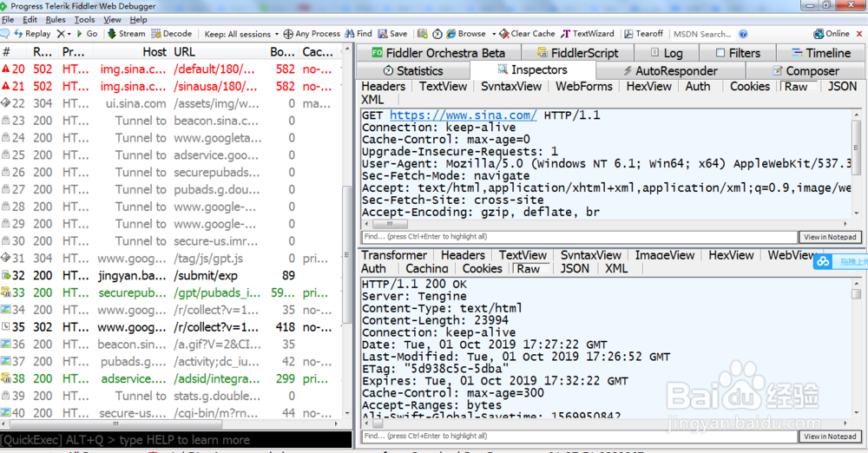868x453 pixels.
Task: Click the timer stopwatch toolbar icon
Action: click(x=437, y=34)
